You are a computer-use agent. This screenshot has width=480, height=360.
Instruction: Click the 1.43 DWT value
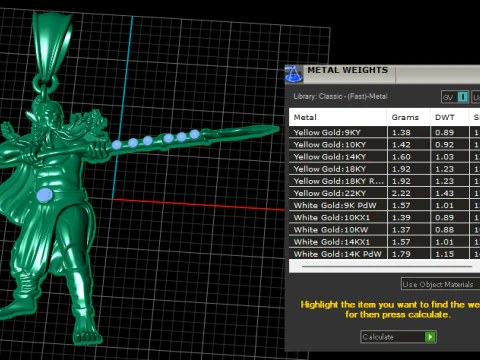coord(444,193)
